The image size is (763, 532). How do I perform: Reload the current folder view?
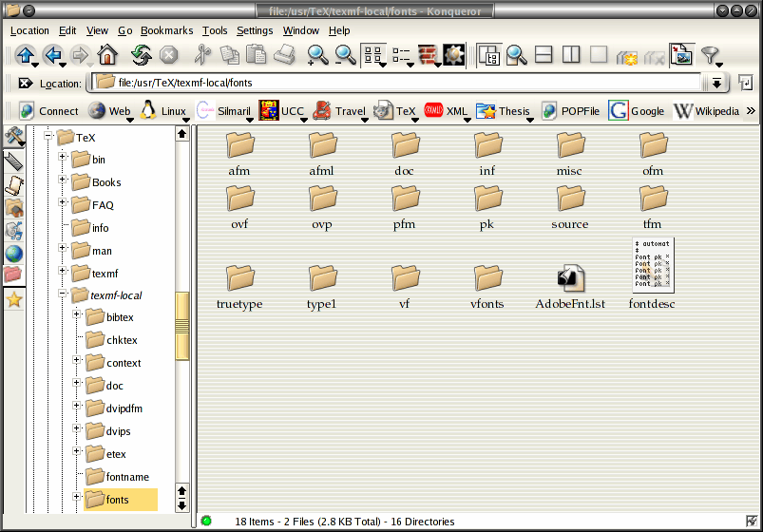(x=142, y=55)
